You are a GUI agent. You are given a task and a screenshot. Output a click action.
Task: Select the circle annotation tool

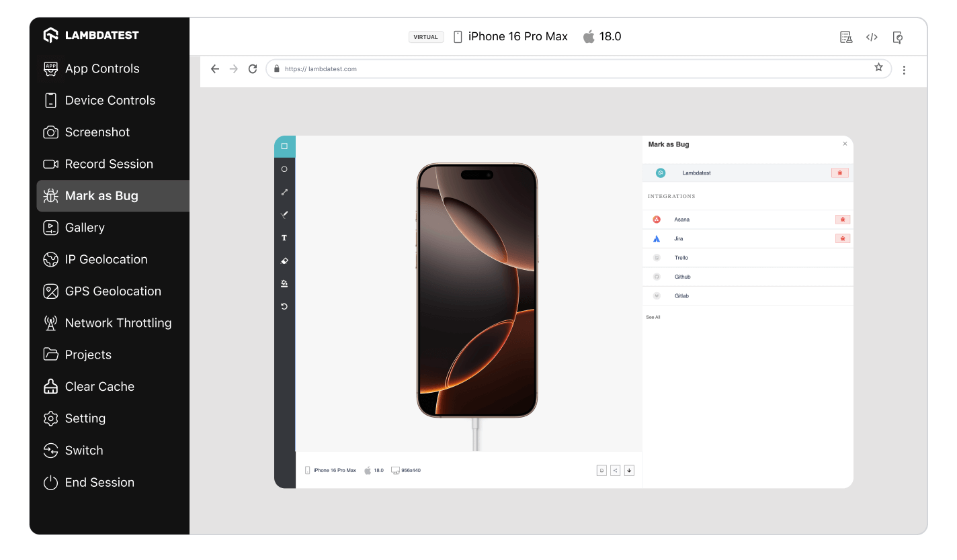(x=284, y=169)
